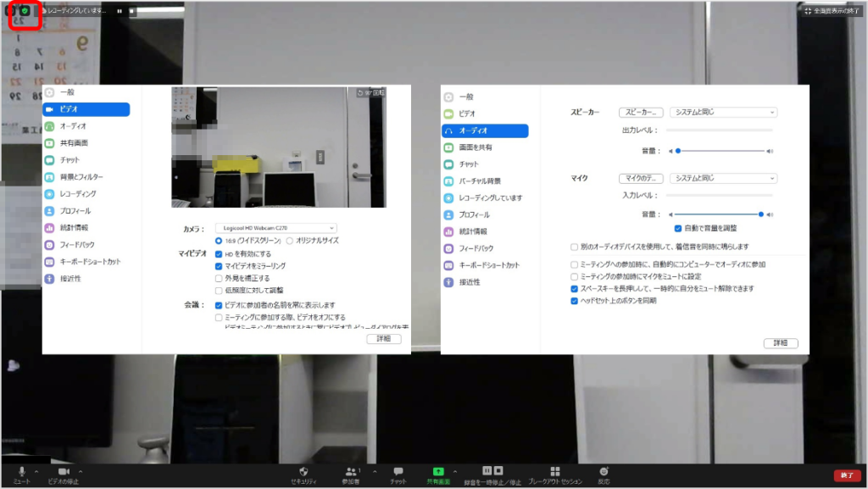Open the speaker device dropdown システムと同じ
Viewport: 868px width, 489px height.
(x=723, y=113)
